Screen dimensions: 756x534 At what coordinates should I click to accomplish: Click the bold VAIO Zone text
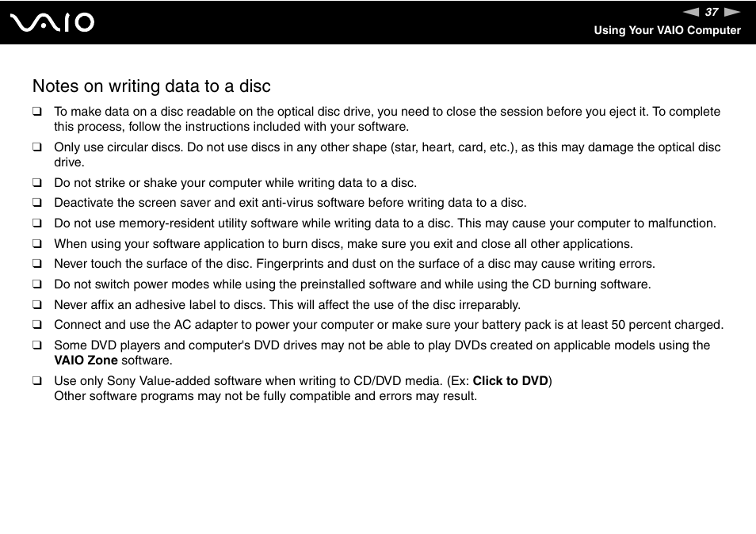pyautogui.click(x=86, y=360)
